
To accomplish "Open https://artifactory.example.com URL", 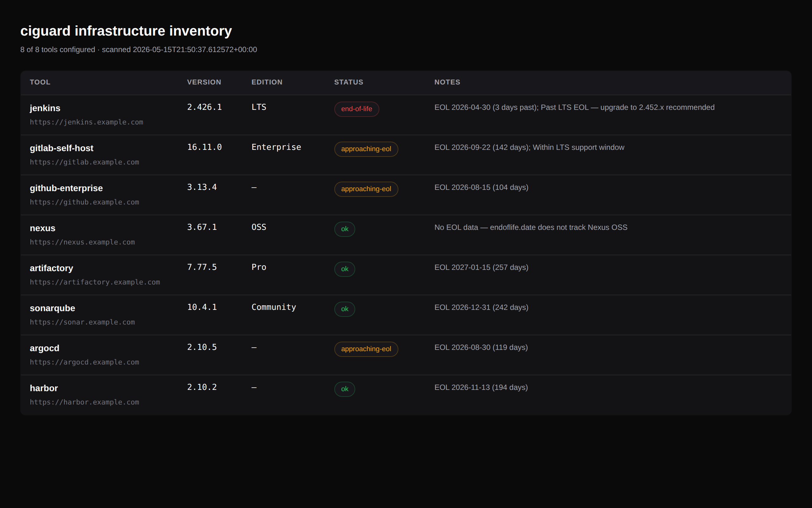I will 95,282.
